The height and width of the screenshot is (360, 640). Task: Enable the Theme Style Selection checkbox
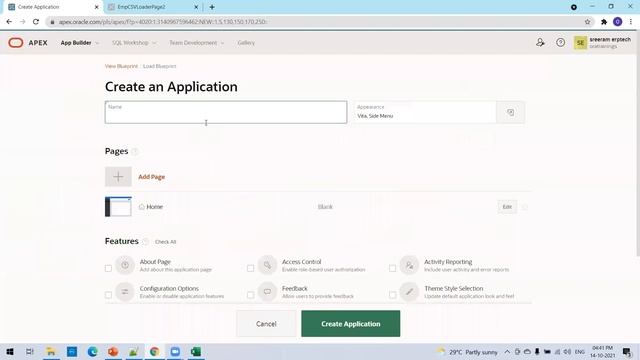point(392,295)
